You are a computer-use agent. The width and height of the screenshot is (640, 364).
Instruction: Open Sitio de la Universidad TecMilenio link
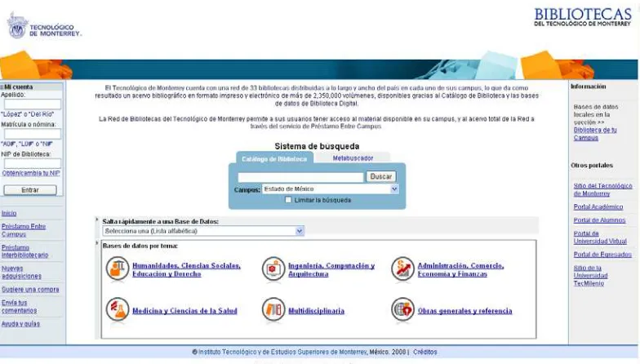591,276
